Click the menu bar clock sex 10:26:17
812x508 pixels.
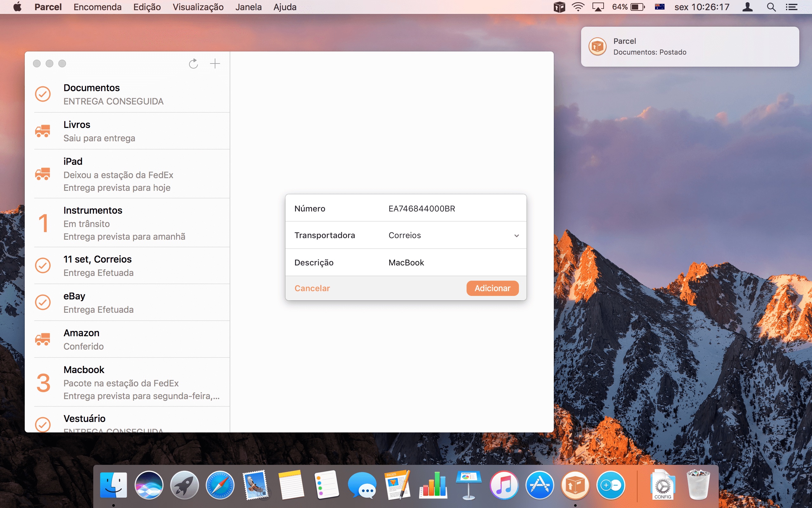(x=702, y=7)
